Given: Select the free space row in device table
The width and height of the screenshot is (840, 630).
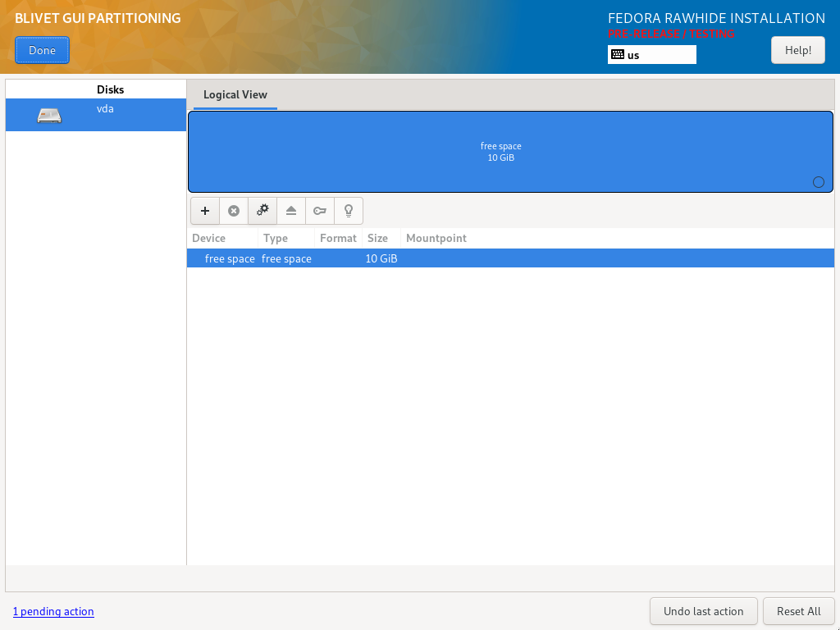Looking at the screenshot, I should [x=510, y=258].
